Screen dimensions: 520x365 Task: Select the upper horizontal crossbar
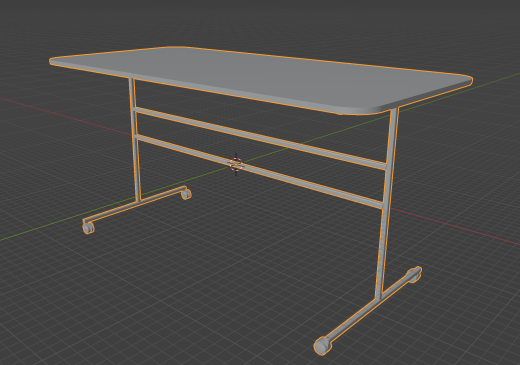coord(260,137)
